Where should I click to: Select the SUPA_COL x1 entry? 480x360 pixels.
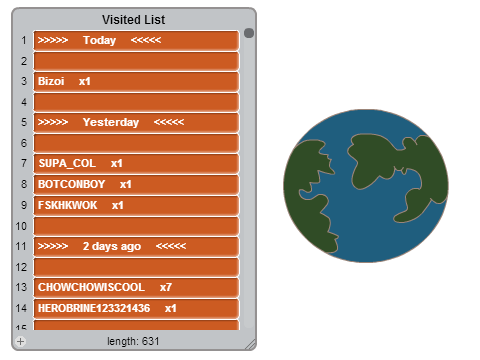tap(136, 163)
